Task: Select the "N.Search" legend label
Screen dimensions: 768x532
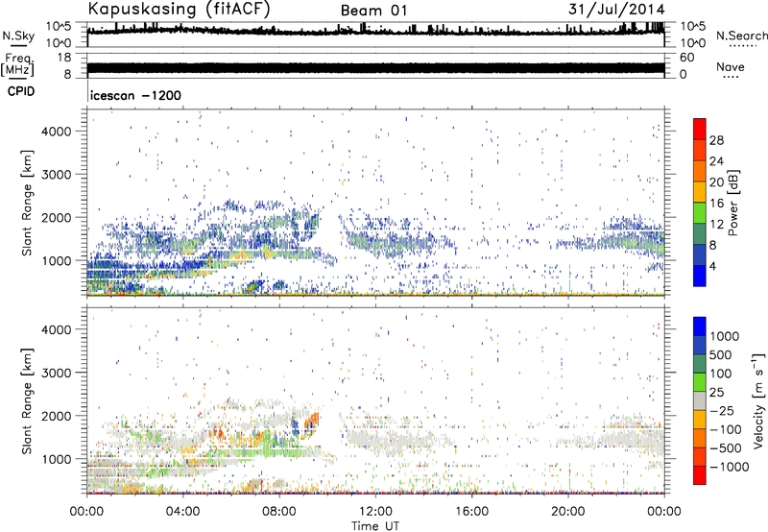Action: [741, 36]
